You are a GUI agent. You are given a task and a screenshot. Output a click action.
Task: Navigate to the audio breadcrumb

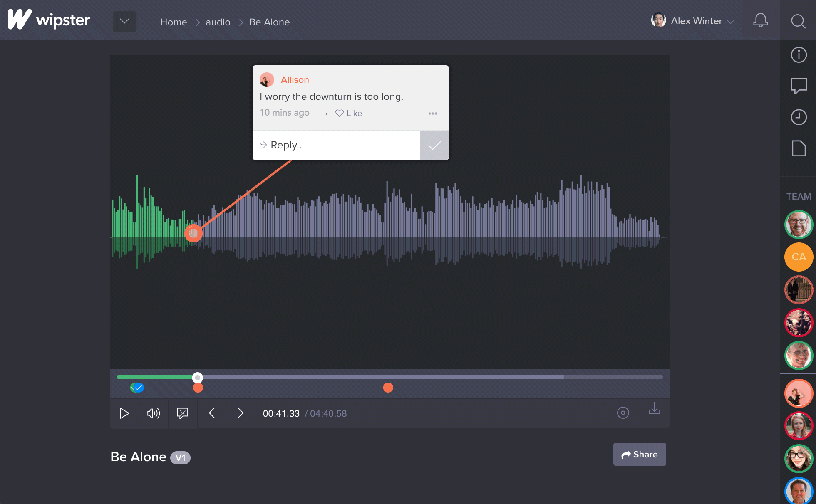tap(218, 22)
